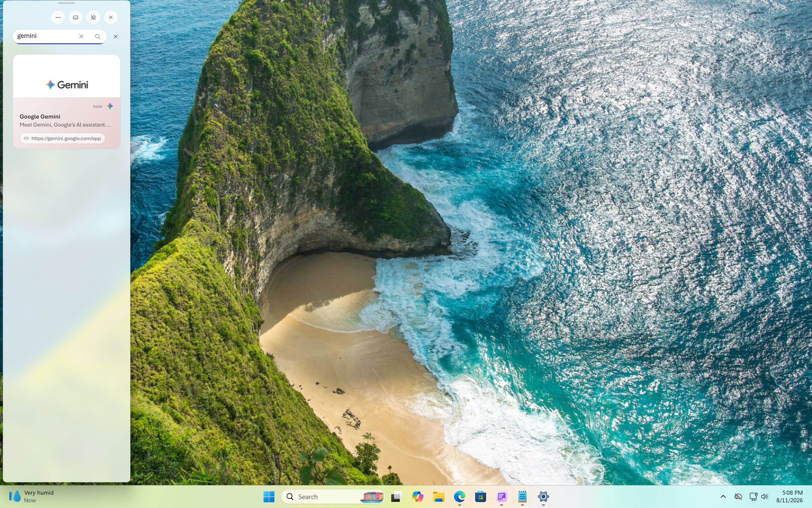
Task: Open the Gemini logo card preview
Action: [66, 76]
